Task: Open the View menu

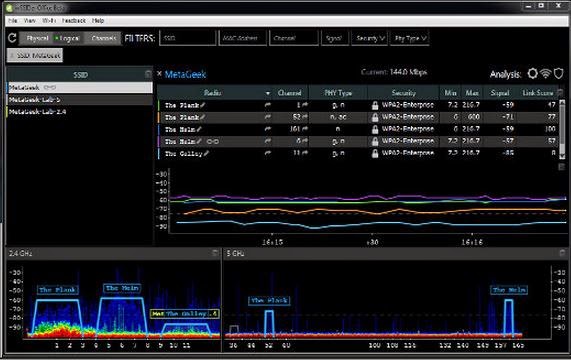Action: [x=29, y=21]
